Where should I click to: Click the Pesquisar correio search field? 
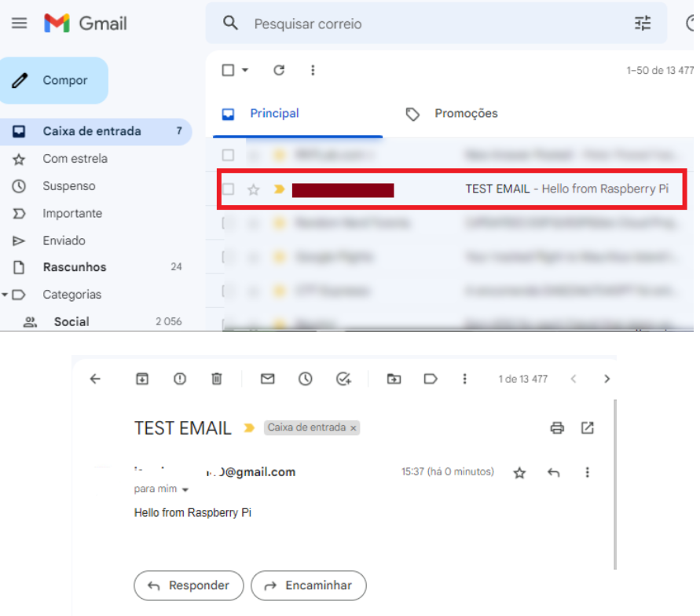[438, 24]
